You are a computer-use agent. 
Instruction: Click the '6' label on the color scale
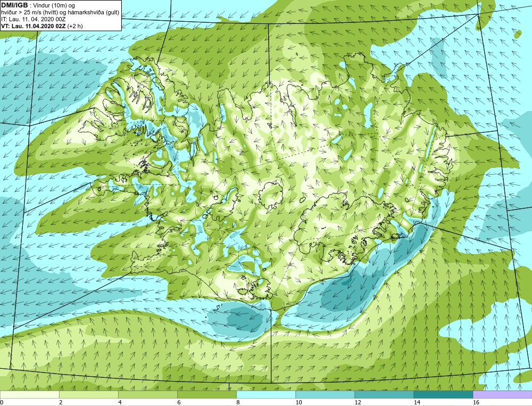(179, 402)
